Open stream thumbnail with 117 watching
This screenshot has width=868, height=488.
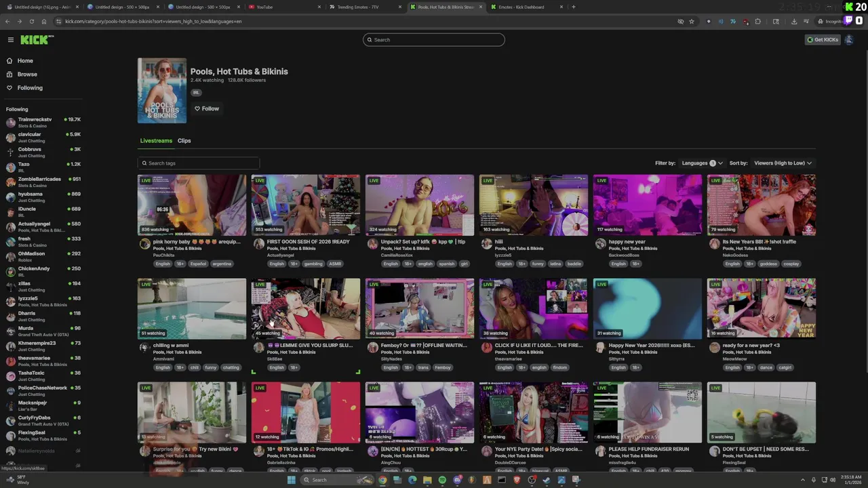click(648, 205)
